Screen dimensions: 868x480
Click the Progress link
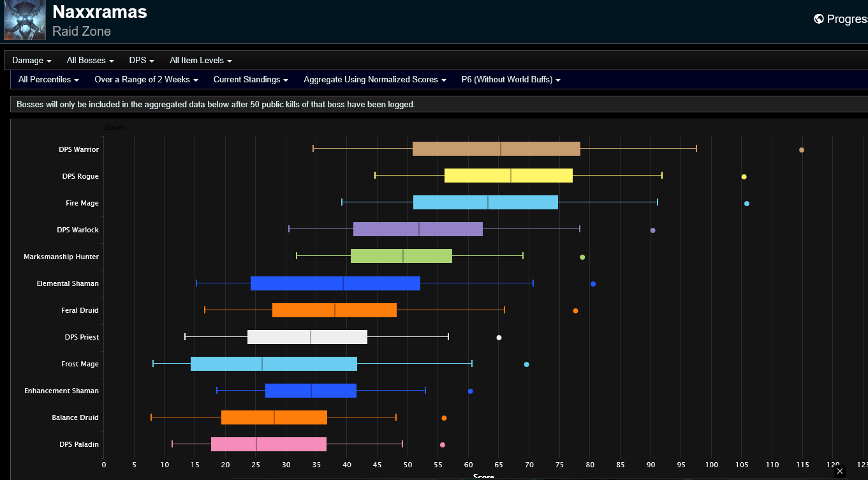tap(847, 19)
